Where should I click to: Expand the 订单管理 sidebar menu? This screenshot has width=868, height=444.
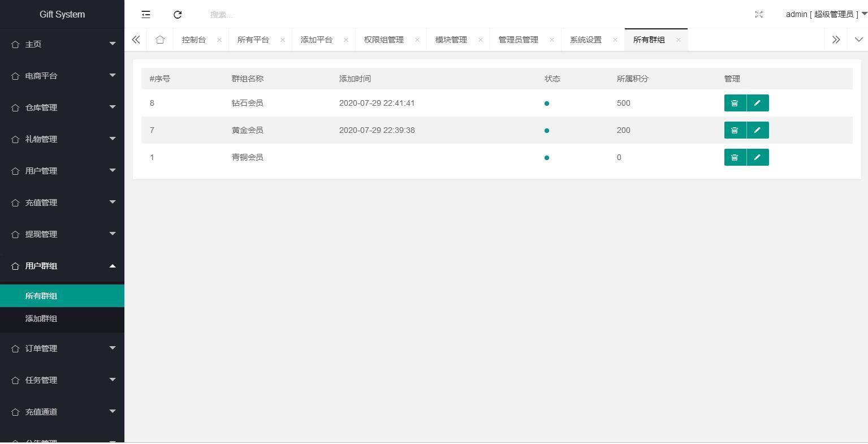tap(41, 348)
